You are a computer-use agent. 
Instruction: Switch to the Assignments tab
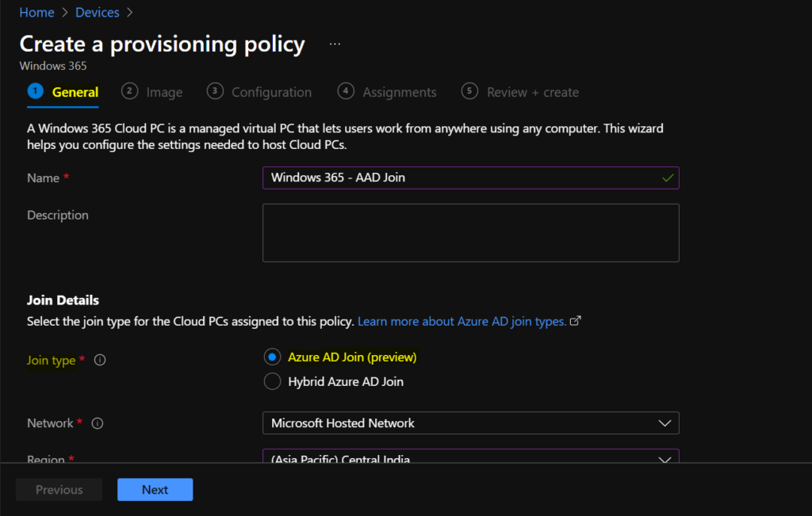387,92
